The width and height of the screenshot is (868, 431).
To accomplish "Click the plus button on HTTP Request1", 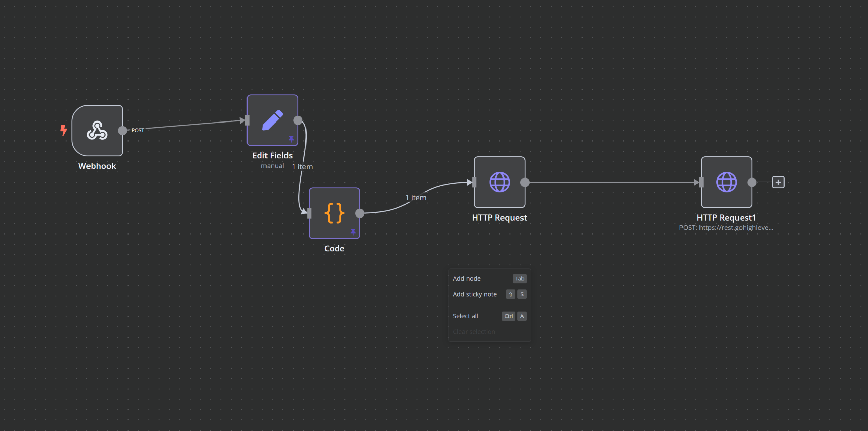I will [777, 182].
